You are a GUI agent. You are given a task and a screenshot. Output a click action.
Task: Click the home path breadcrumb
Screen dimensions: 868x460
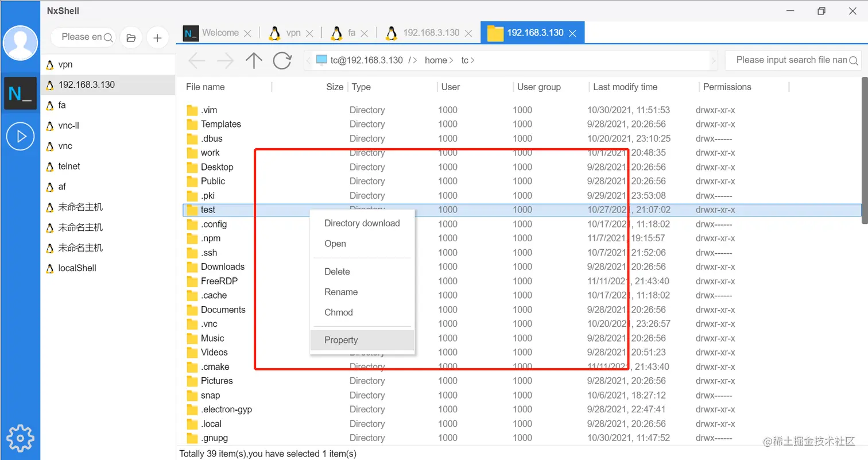click(x=436, y=60)
